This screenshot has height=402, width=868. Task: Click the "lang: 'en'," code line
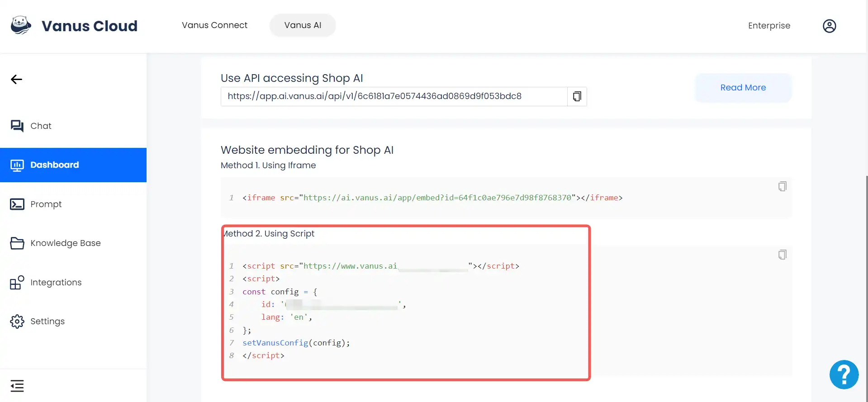[287, 317]
